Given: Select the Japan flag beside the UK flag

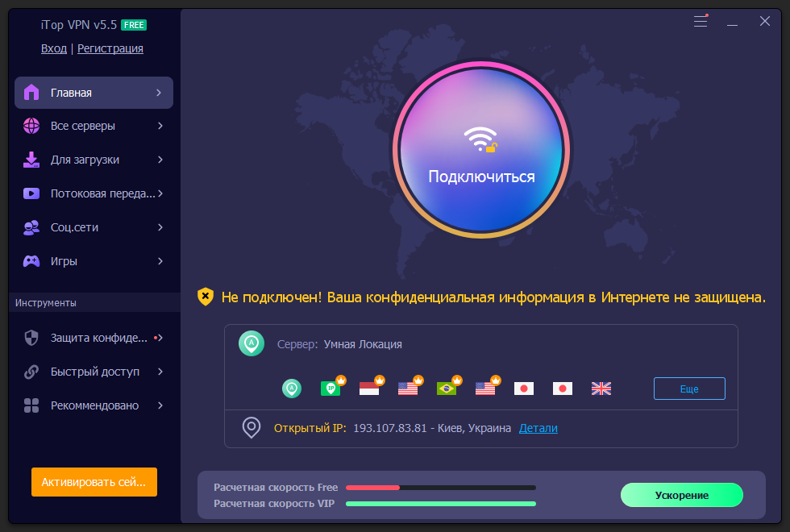Looking at the screenshot, I should point(563,389).
